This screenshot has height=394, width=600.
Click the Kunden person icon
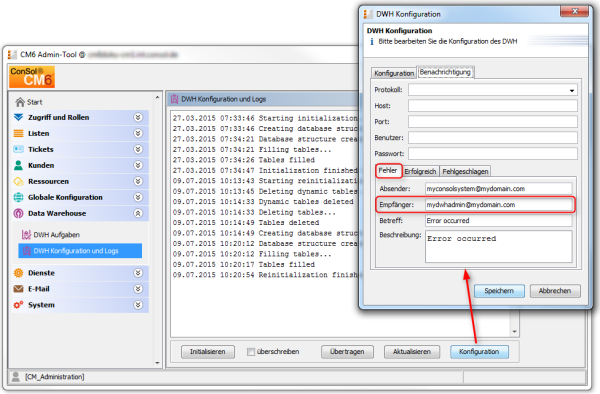point(18,165)
